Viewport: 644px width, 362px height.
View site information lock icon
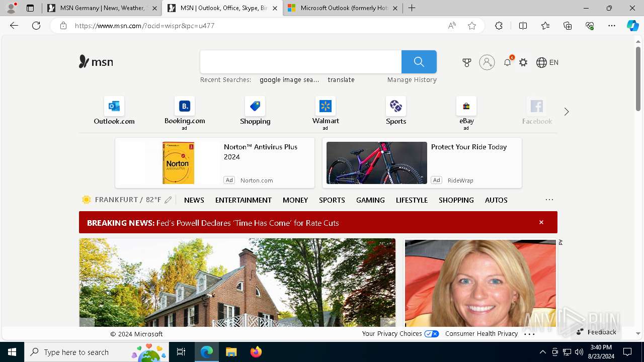63,26
